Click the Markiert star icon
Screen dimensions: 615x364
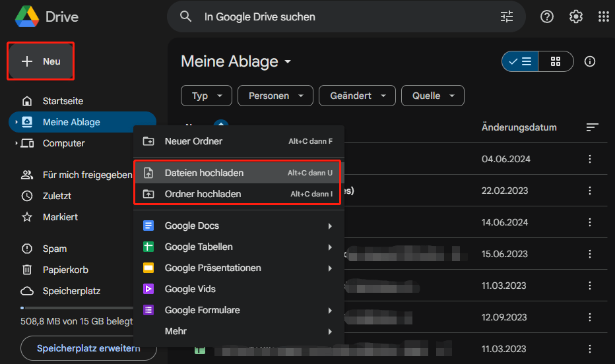(x=27, y=217)
